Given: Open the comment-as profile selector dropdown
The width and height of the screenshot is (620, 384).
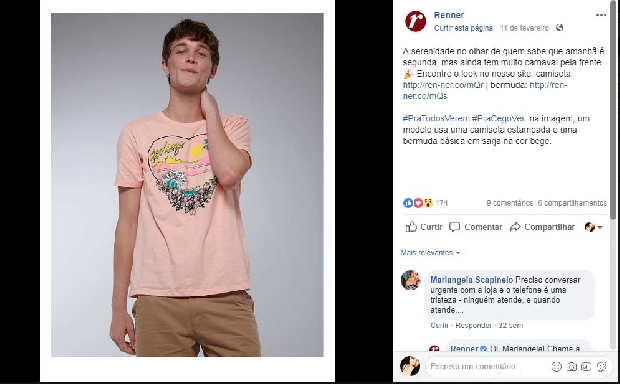Looking at the screenshot, I should [x=594, y=227].
